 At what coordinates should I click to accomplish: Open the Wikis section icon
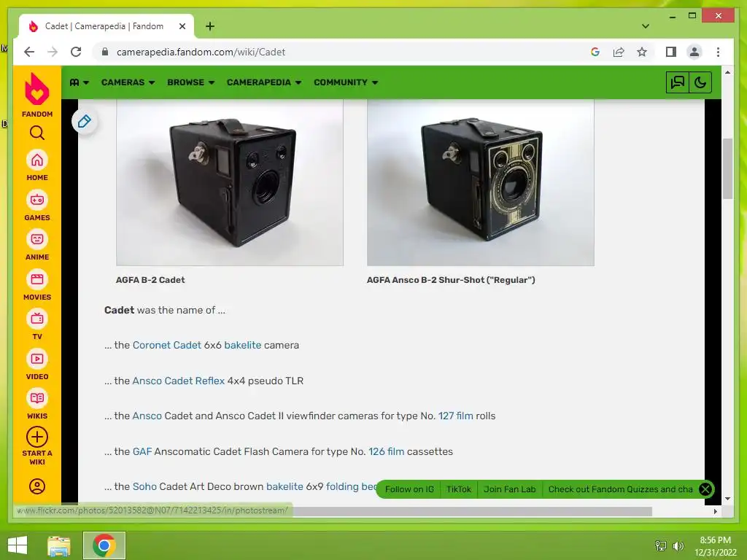[x=37, y=399]
